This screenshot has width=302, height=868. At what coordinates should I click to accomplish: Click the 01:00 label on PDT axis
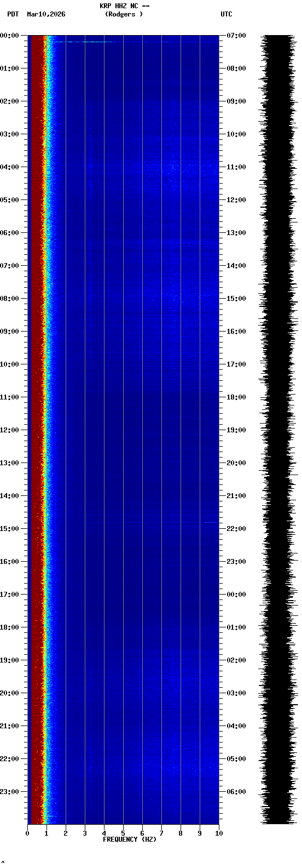[10, 68]
